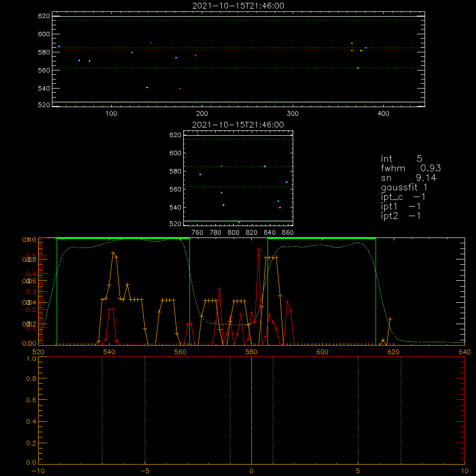Click the 400 x-axis label on top plot
Screen dimensions: 476x476
383,114
